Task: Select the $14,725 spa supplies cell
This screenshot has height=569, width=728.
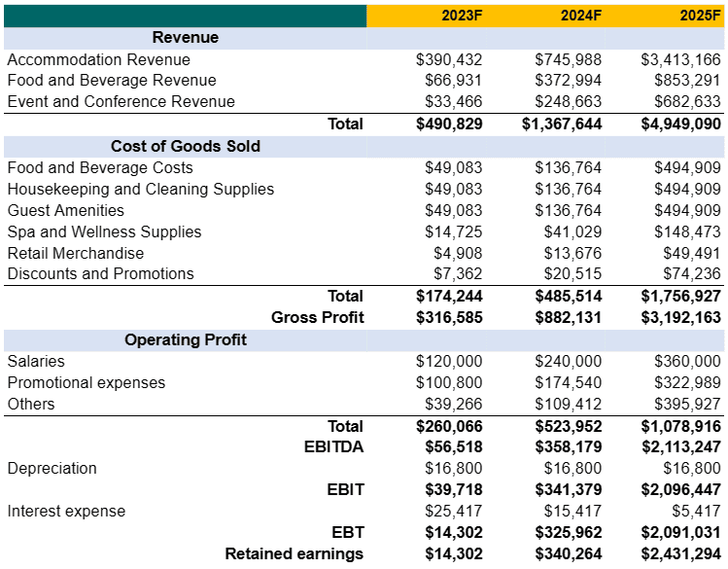Action: pyautogui.click(x=453, y=231)
